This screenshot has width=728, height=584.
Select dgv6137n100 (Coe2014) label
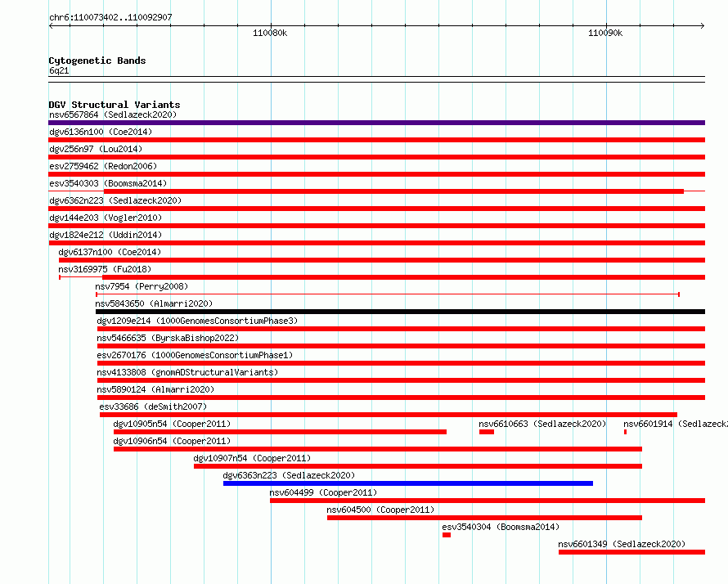(110, 252)
